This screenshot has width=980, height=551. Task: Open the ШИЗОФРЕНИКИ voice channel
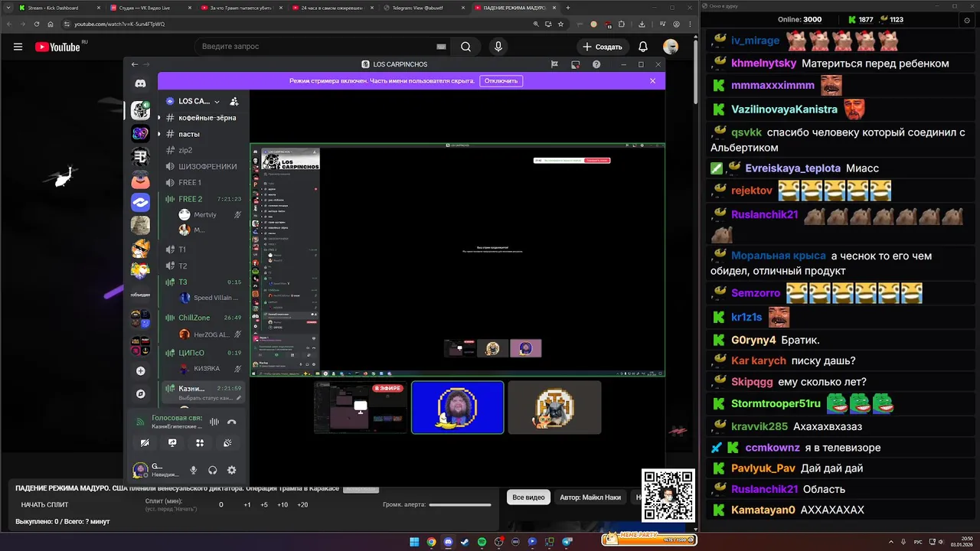point(202,166)
